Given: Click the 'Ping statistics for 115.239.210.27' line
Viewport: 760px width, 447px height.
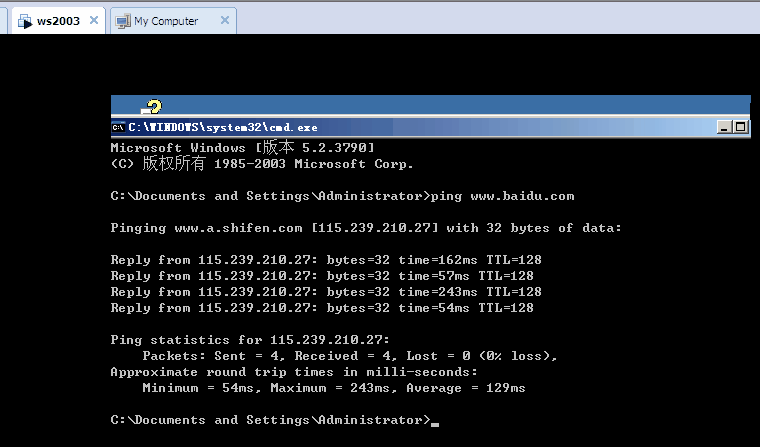Looking at the screenshot, I should click(x=250, y=340).
